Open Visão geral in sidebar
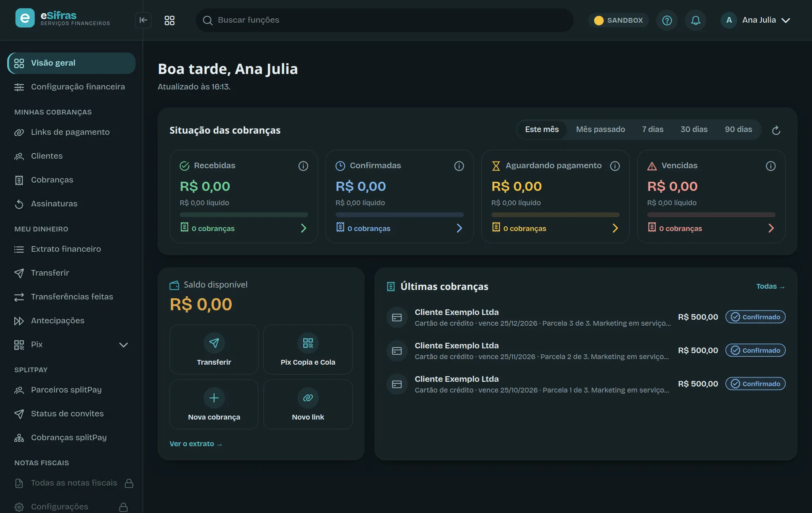The image size is (812, 513). (72, 63)
